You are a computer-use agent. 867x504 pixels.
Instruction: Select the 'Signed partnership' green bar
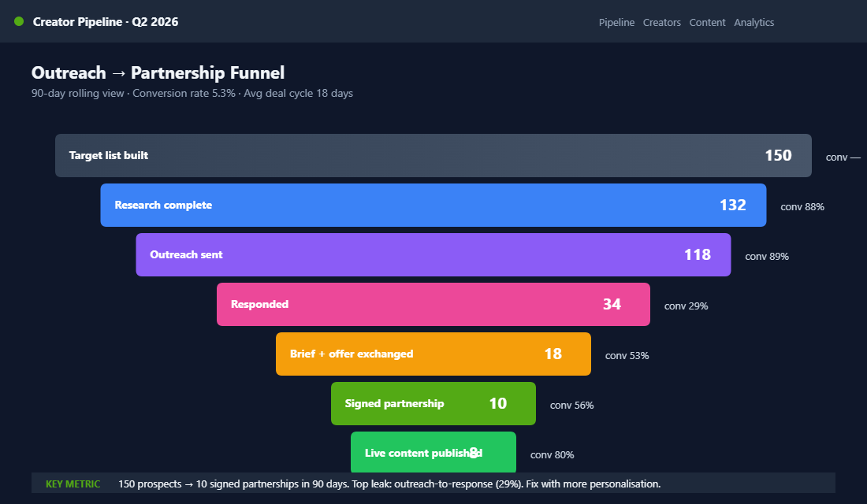[433, 403]
